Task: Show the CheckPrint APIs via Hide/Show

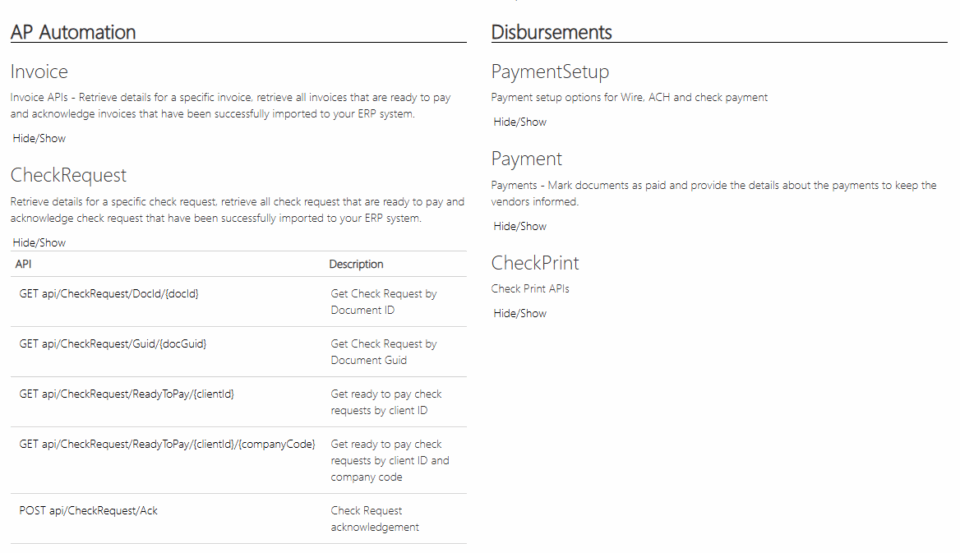Action: pyautogui.click(x=520, y=313)
